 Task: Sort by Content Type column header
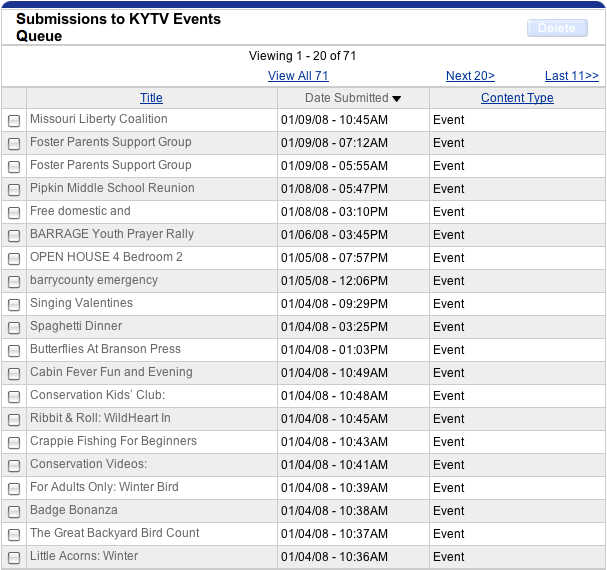517,98
